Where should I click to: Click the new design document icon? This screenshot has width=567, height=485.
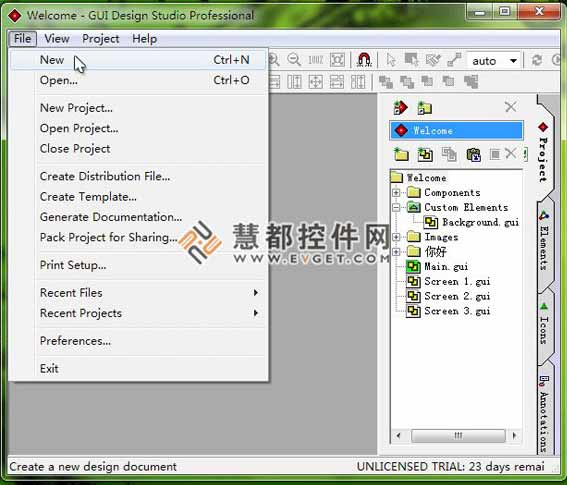[x=425, y=154]
